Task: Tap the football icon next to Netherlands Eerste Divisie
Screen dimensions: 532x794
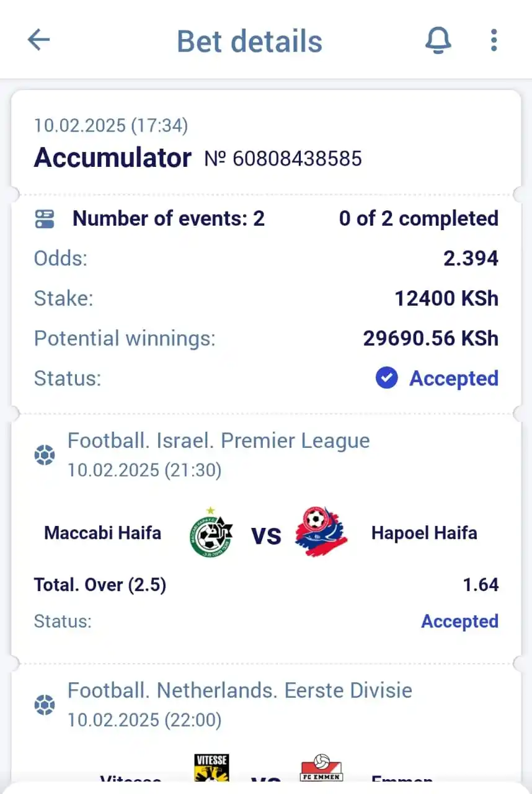Action: 45,705
